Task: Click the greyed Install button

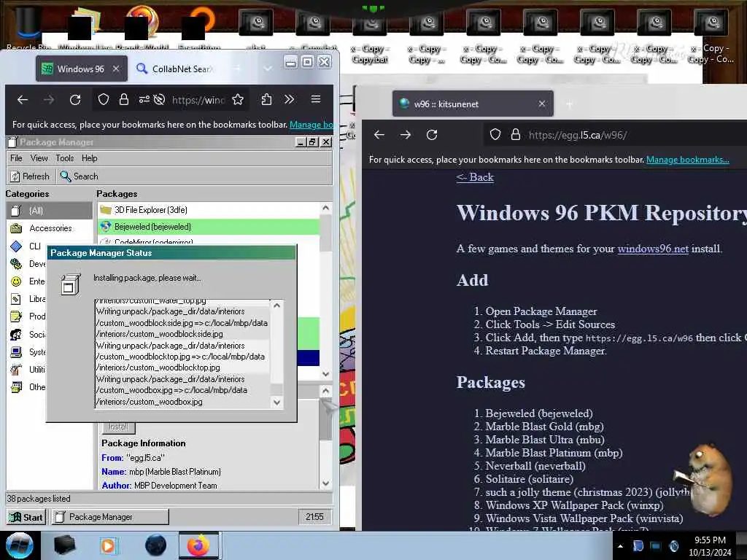Action: point(119,427)
